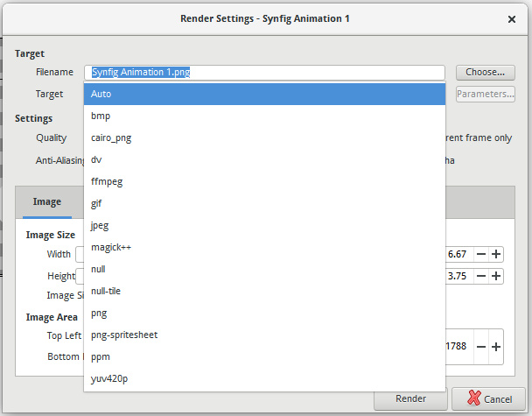This screenshot has height=416, width=532.
Task: Click the Render button
Action: 410,398
